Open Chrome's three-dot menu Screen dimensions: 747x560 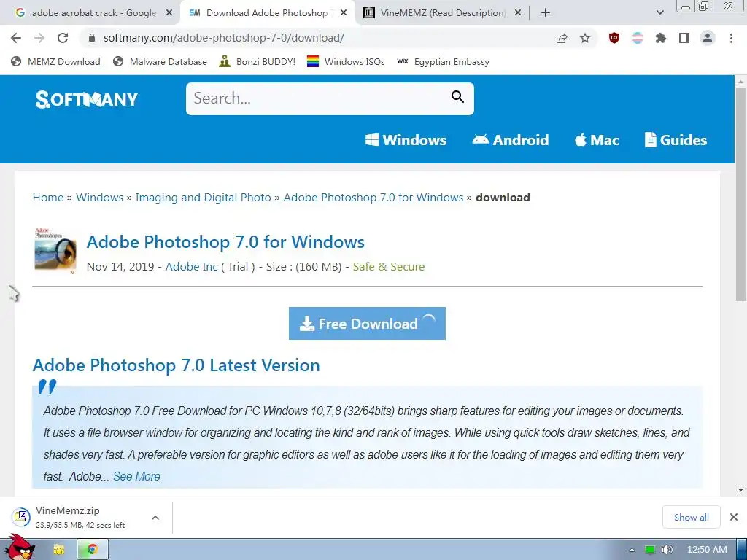pyautogui.click(x=731, y=38)
